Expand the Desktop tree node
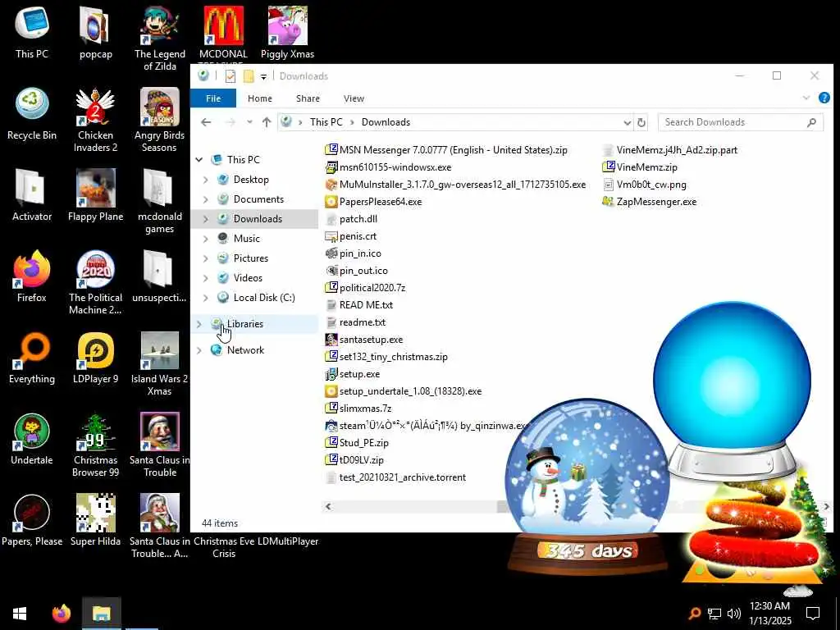Image resolution: width=840 pixels, height=630 pixels. 206,180
